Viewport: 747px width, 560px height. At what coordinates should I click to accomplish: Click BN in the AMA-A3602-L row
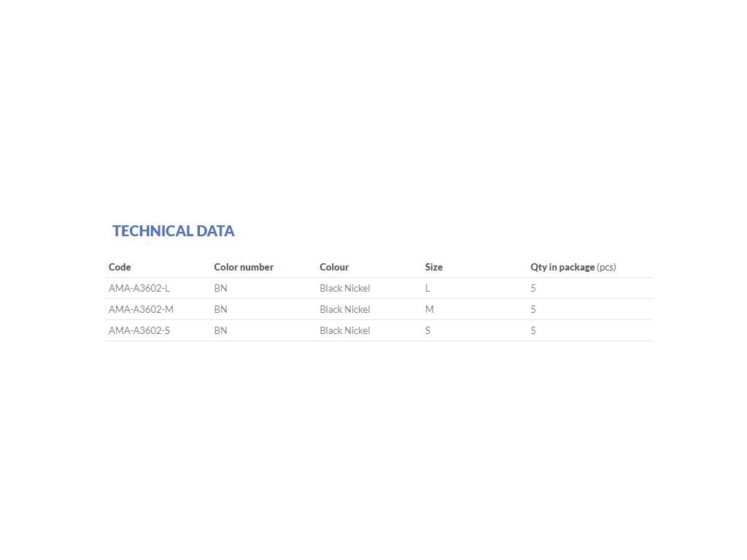220,288
